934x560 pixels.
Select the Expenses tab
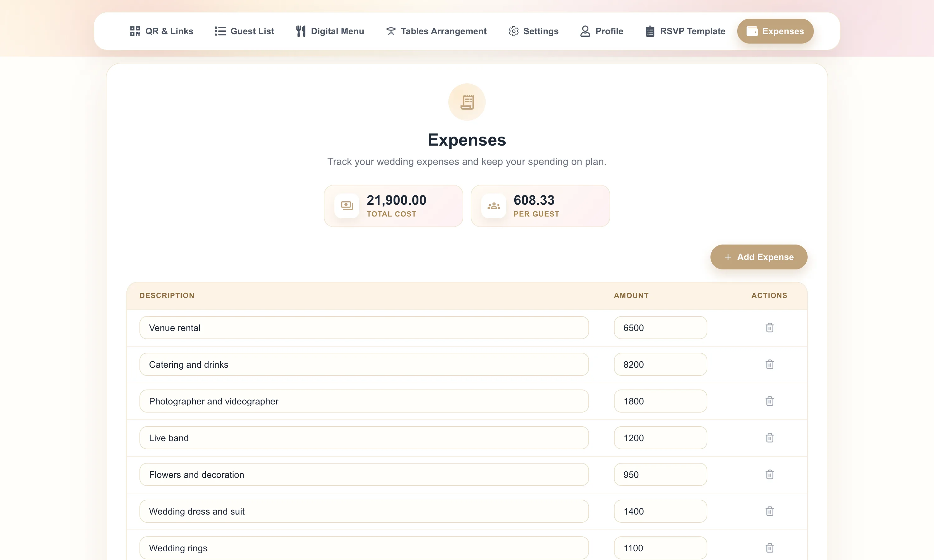pos(775,31)
